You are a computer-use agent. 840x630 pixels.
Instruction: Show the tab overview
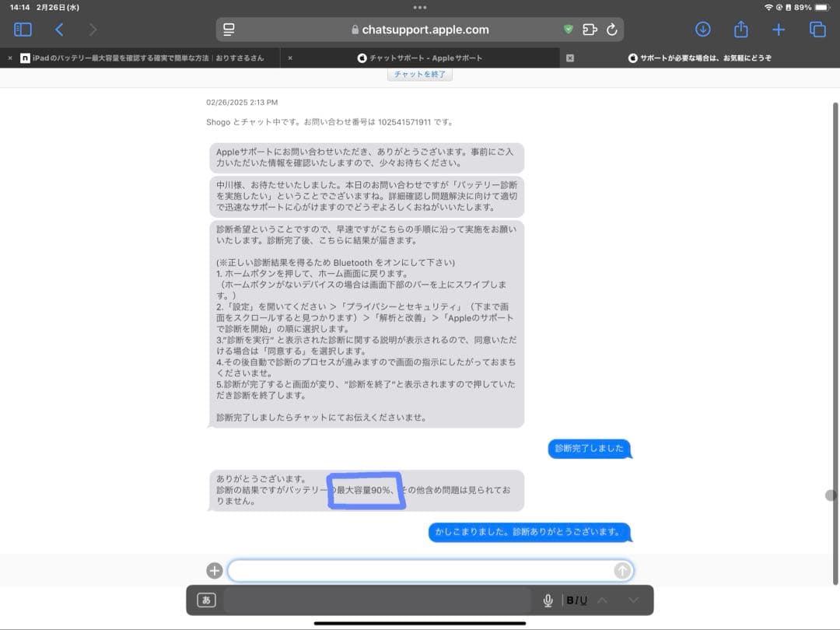point(817,30)
